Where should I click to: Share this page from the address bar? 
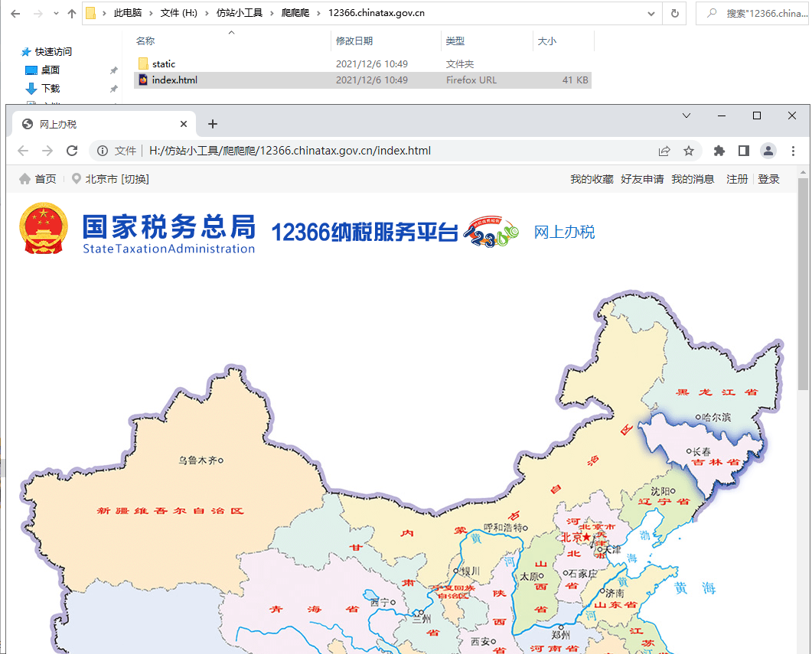(x=664, y=151)
